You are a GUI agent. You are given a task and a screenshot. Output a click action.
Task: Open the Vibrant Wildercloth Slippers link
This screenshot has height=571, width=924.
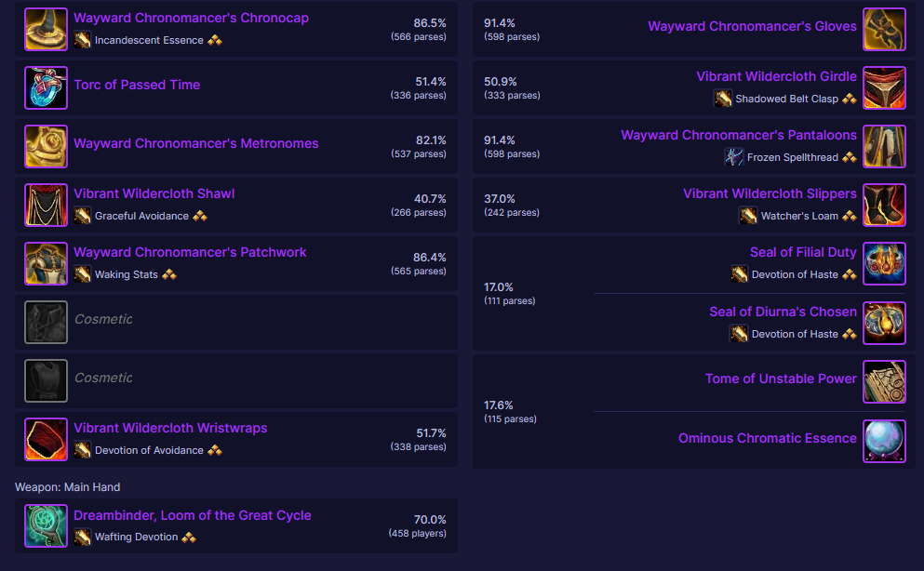pos(770,193)
